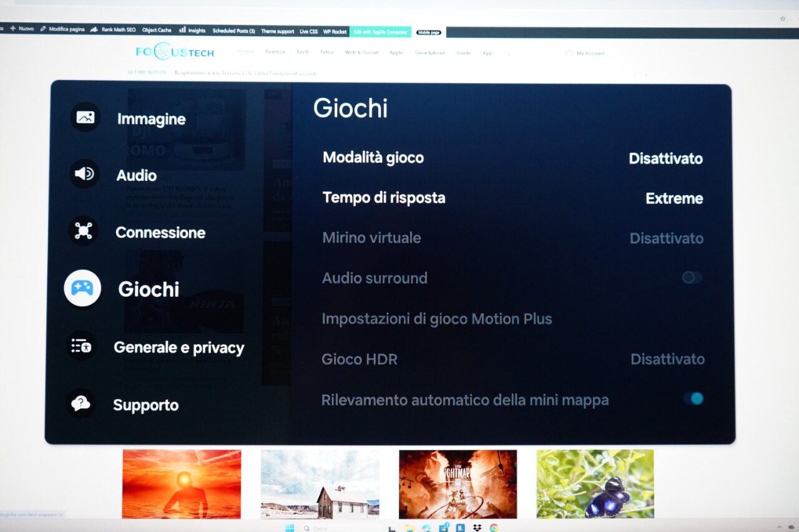Select the Giochi gamepad icon
Image resolution: width=799 pixels, height=532 pixels.
tap(82, 288)
